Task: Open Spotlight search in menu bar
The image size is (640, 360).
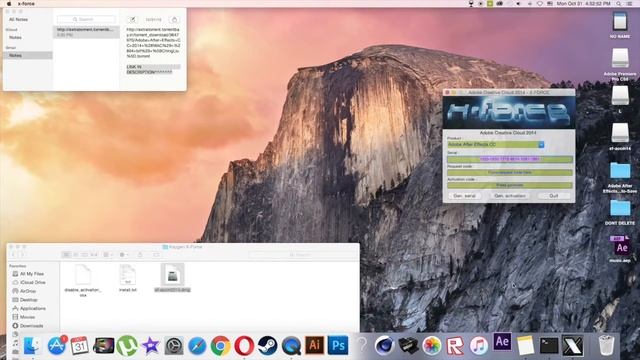Action: tap(619, 4)
